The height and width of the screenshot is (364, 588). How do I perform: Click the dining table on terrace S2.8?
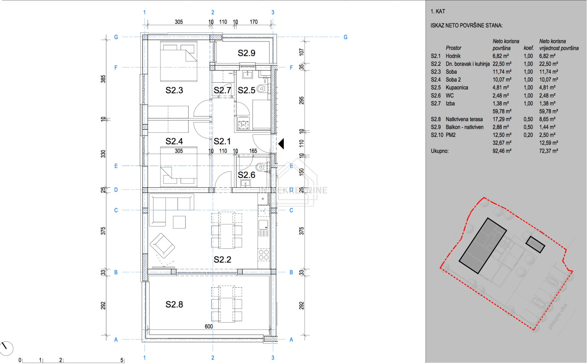pyautogui.click(x=226, y=304)
